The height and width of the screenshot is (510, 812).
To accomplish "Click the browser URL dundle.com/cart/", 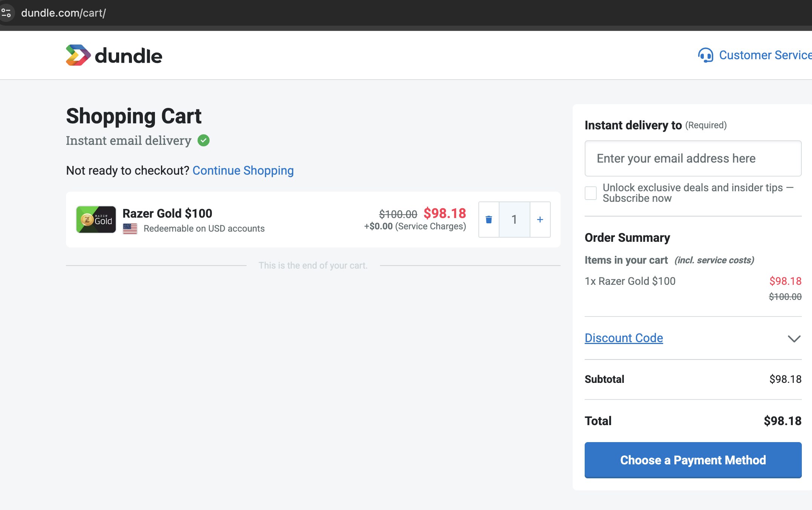I will pyautogui.click(x=63, y=13).
